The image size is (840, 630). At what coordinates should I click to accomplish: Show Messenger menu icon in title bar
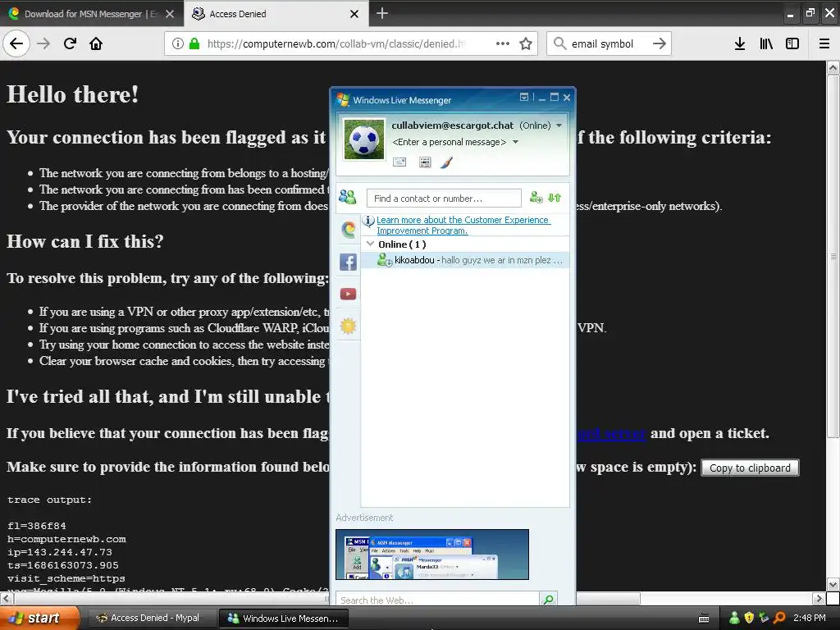click(x=524, y=97)
